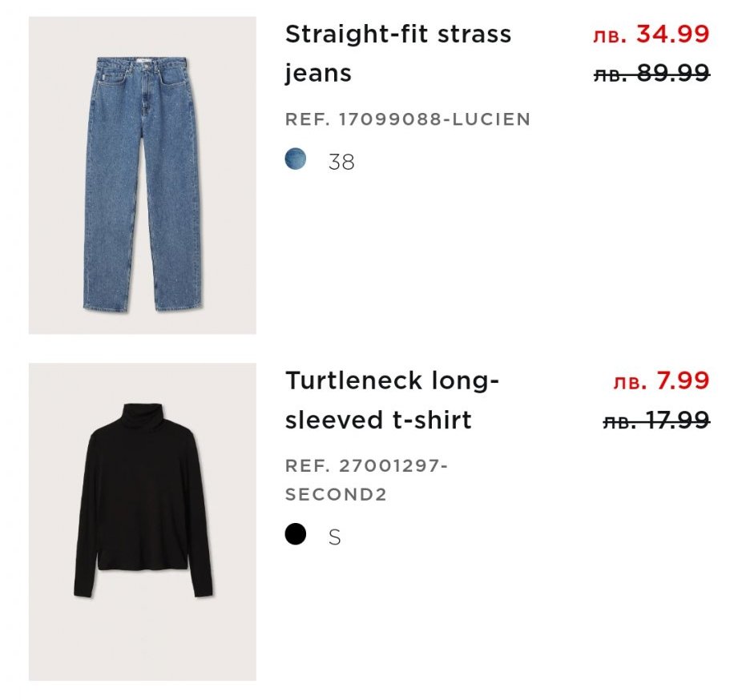Click the red лв. currency label beside 34.99
Screen dimensions: 738x700
[610, 36]
